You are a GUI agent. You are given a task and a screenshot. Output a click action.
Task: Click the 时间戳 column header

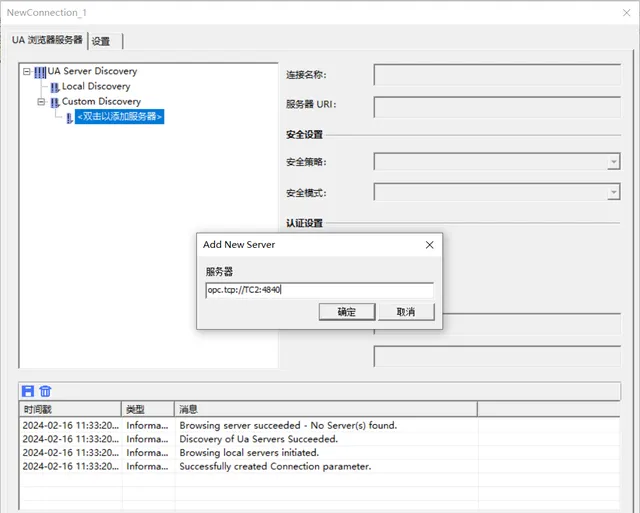tap(70, 409)
